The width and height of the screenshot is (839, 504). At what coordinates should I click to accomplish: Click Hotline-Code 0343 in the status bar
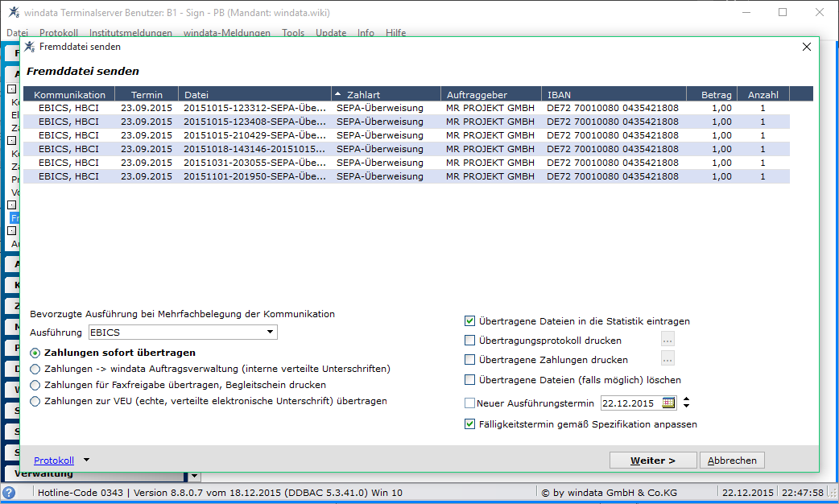pyautogui.click(x=81, y=493)
